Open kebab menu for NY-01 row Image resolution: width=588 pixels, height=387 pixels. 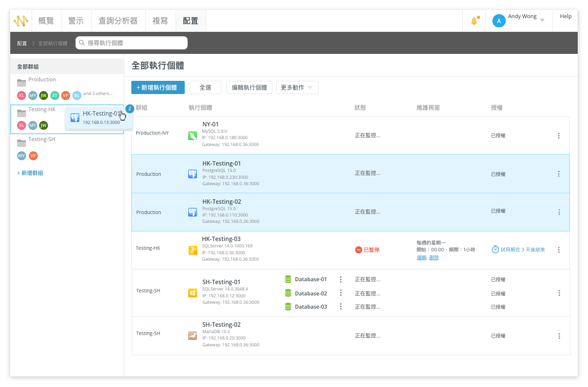[x=559, y=136]
